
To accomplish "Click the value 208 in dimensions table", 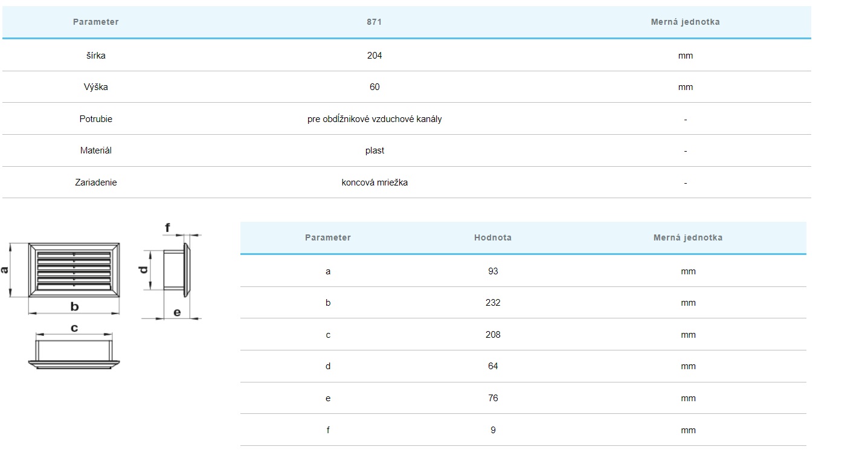I will [x=493, y=335].
